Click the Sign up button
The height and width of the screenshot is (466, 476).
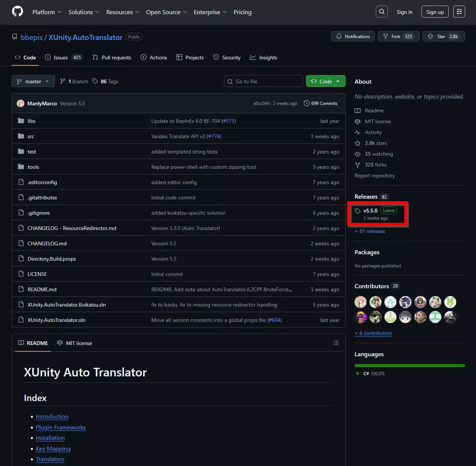435,12
